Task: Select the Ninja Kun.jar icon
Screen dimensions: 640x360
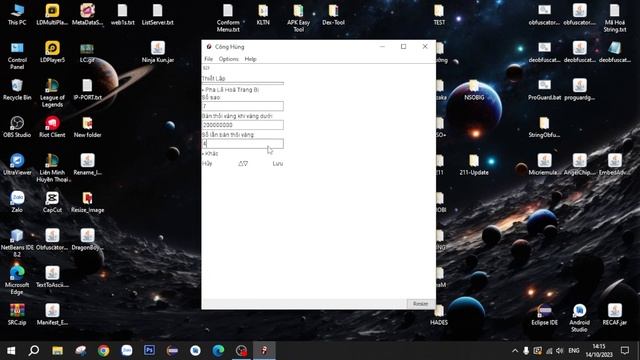Action: coord(158,52)
